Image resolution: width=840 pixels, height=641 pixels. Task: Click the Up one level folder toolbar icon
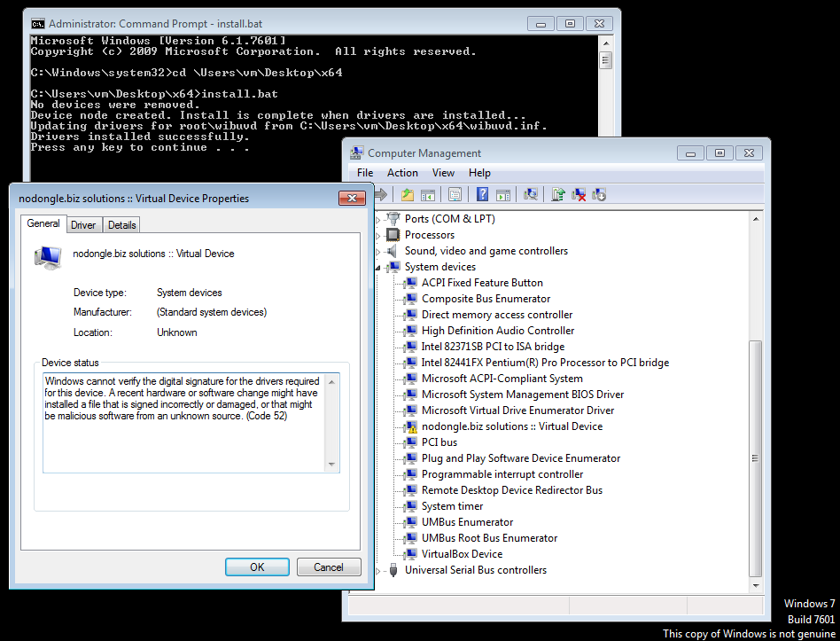[408, 194]
